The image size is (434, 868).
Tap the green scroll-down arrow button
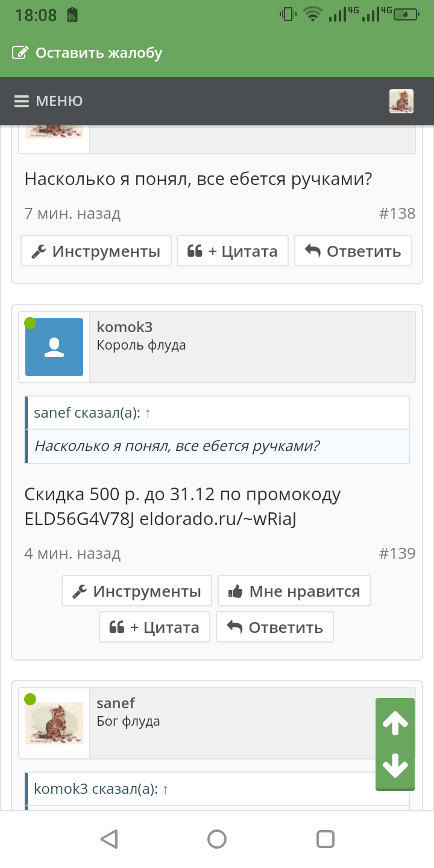pyautogui.click(x=395, y=766)
